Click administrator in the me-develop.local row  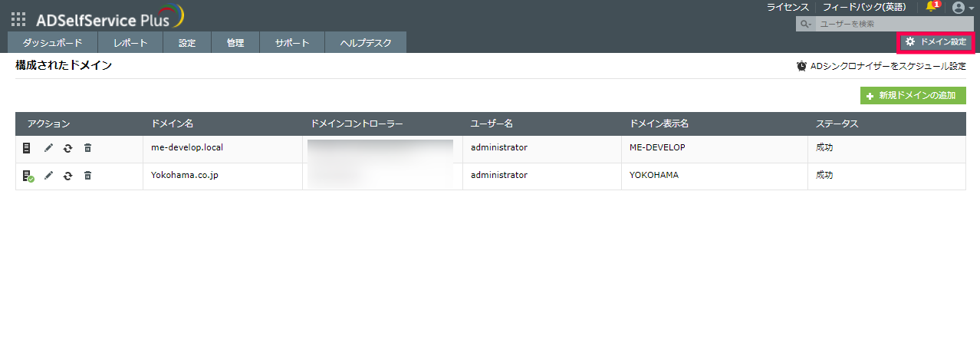498,147
